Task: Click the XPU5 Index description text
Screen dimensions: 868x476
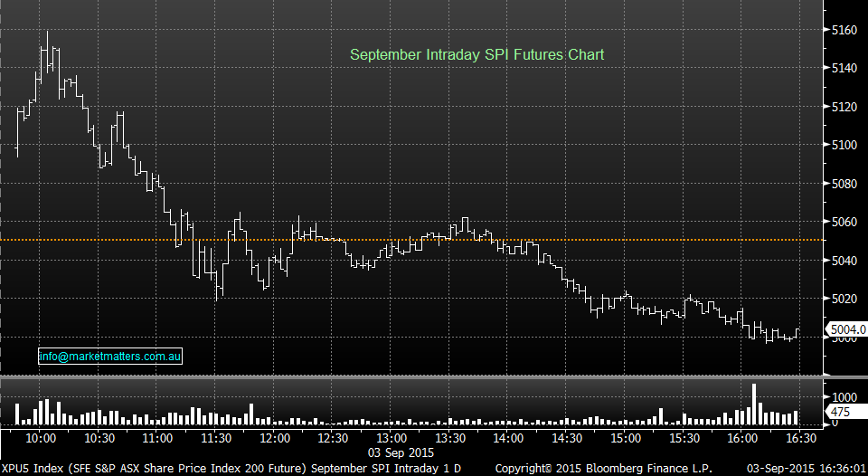Action: pyautogui.click(x=231, y=468)
